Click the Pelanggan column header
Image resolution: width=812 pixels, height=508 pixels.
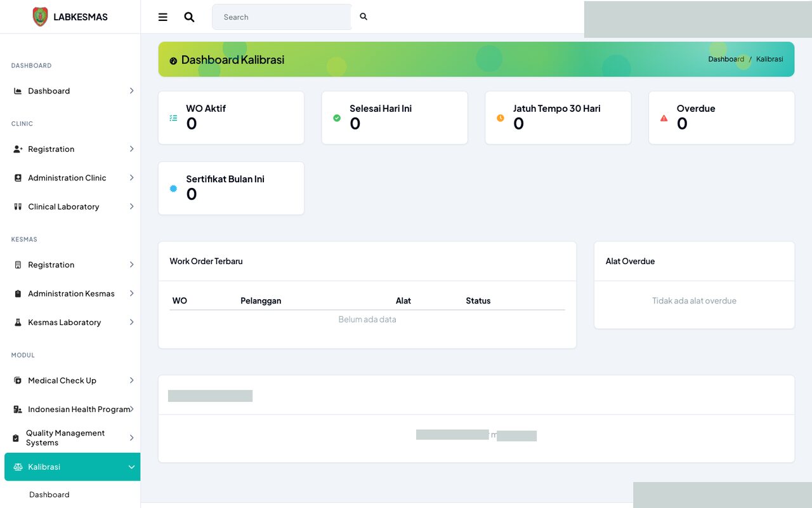point(261,301)
